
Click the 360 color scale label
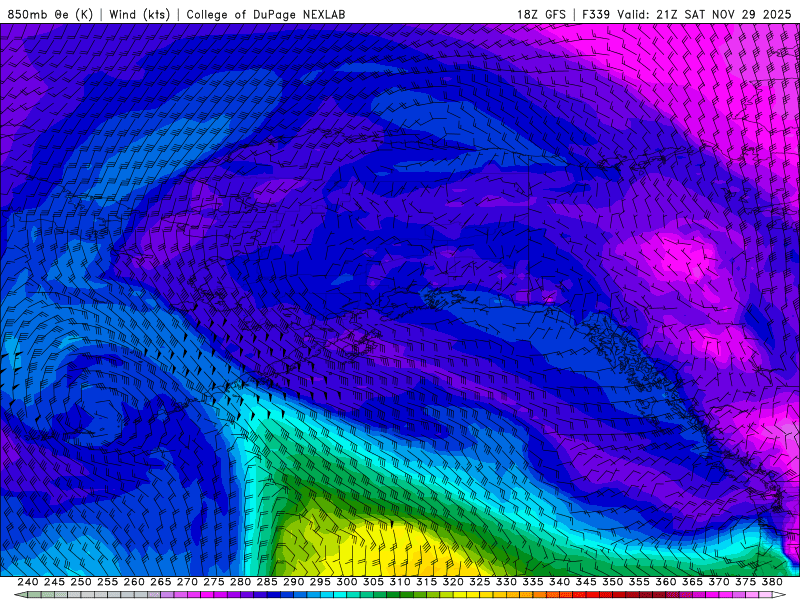tap(666, 582)
